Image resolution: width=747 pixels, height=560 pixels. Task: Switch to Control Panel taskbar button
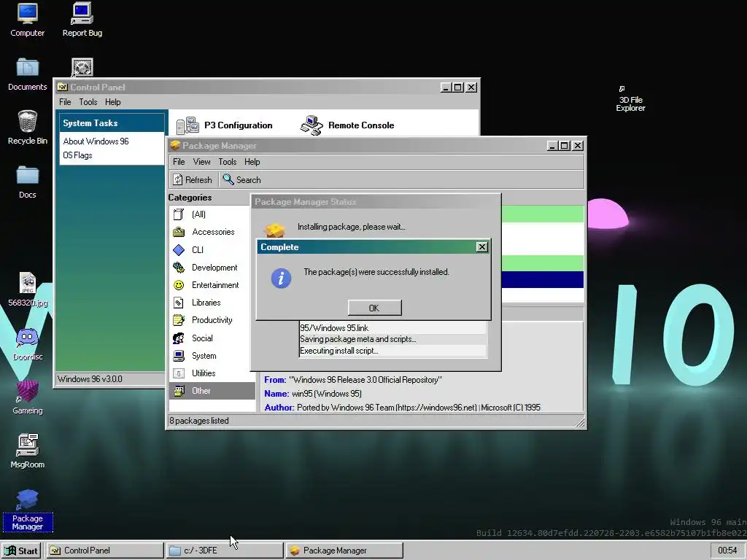click(x=105, y=551)
